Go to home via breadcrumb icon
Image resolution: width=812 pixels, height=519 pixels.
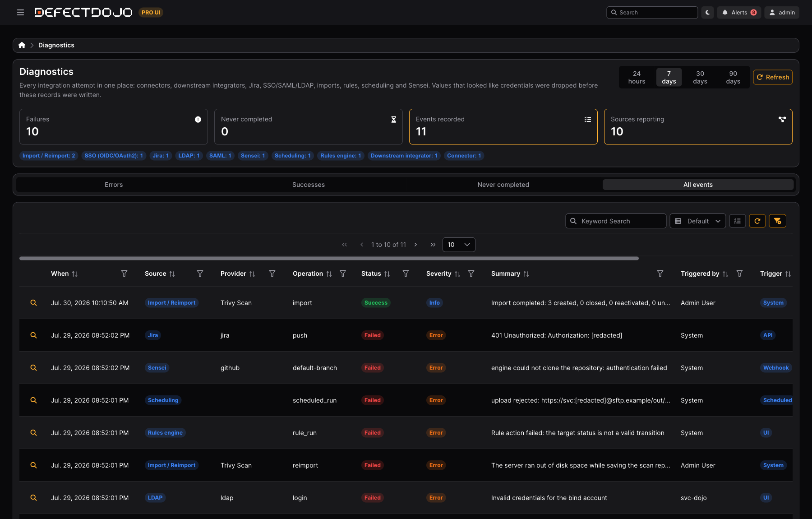[22, 45]
